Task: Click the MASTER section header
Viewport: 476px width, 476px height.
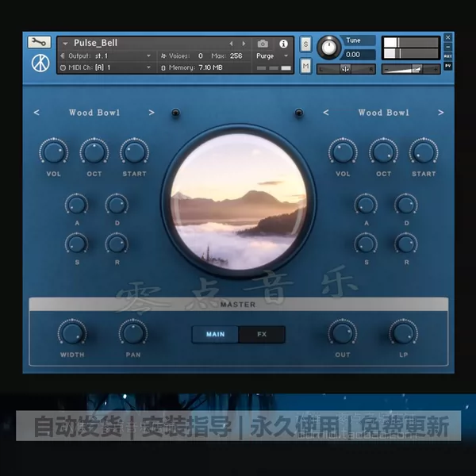Action: coord(238,304)
